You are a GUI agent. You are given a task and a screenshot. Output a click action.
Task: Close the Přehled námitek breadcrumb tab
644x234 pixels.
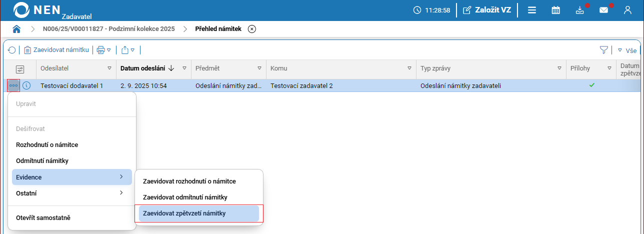pos(252,29)
